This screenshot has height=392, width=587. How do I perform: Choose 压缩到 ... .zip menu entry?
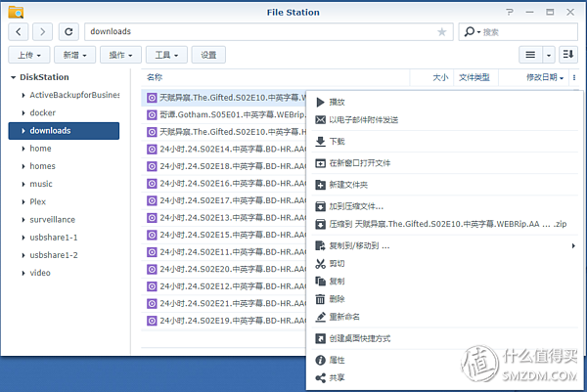tap(443, 224)
